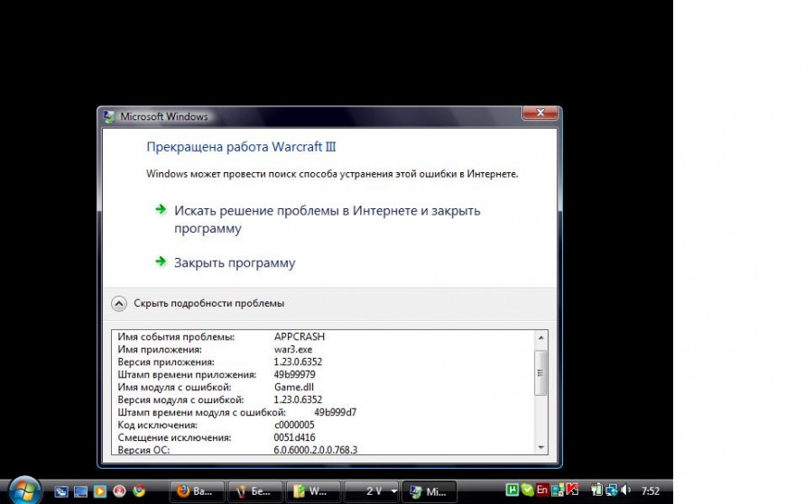812x504 pixels.
Task: Open the '2 V' grouped taskbar dropdown
Action: tap(372, 491)
